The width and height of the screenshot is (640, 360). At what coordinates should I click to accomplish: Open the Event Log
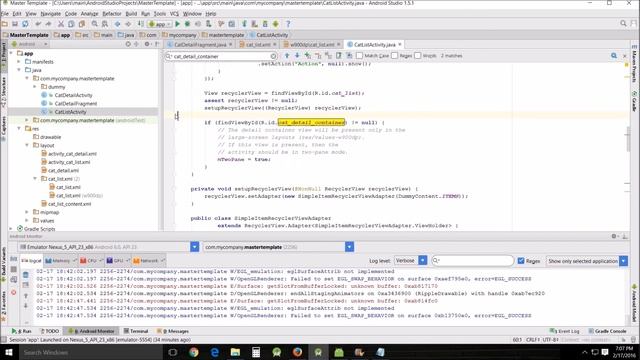564,331
